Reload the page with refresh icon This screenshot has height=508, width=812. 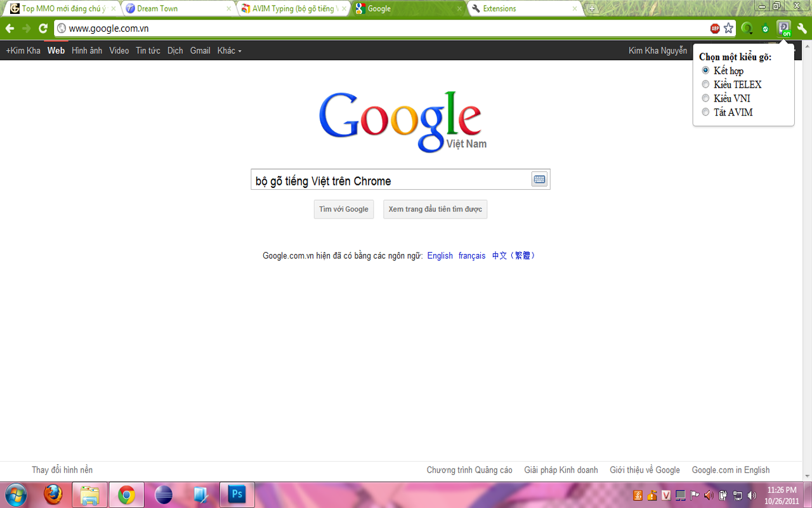point(43,29)
